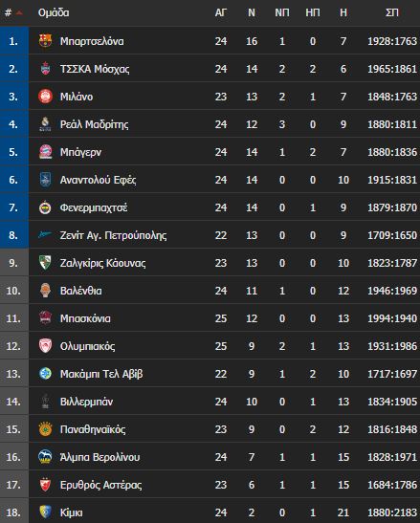The width and height of the screenshot is (420, 523).
Task: Click the blue position 1 cell
Action: [x=14, y=41]
